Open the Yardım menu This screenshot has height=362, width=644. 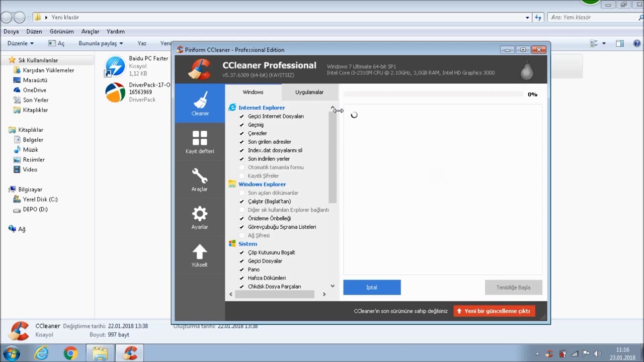tap(116, 31)
